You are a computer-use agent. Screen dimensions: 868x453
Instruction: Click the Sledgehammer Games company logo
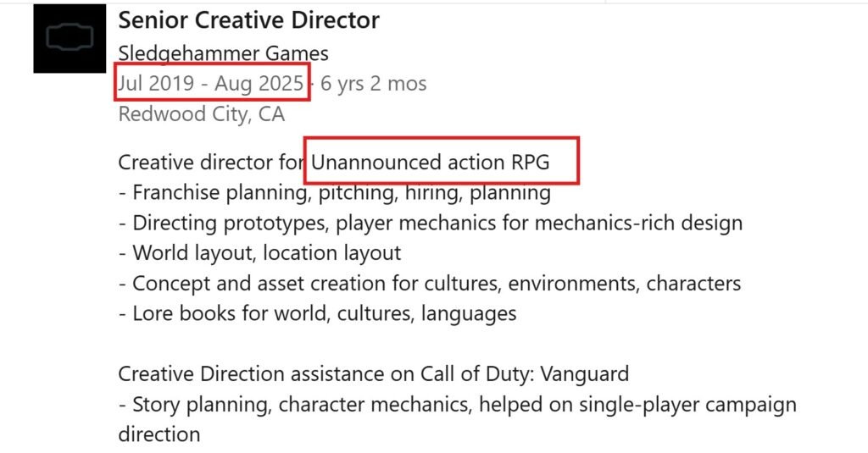(69, 38)
